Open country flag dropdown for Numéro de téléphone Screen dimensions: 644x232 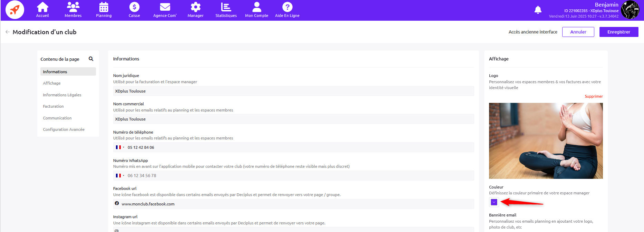click(x=120, y=147)
